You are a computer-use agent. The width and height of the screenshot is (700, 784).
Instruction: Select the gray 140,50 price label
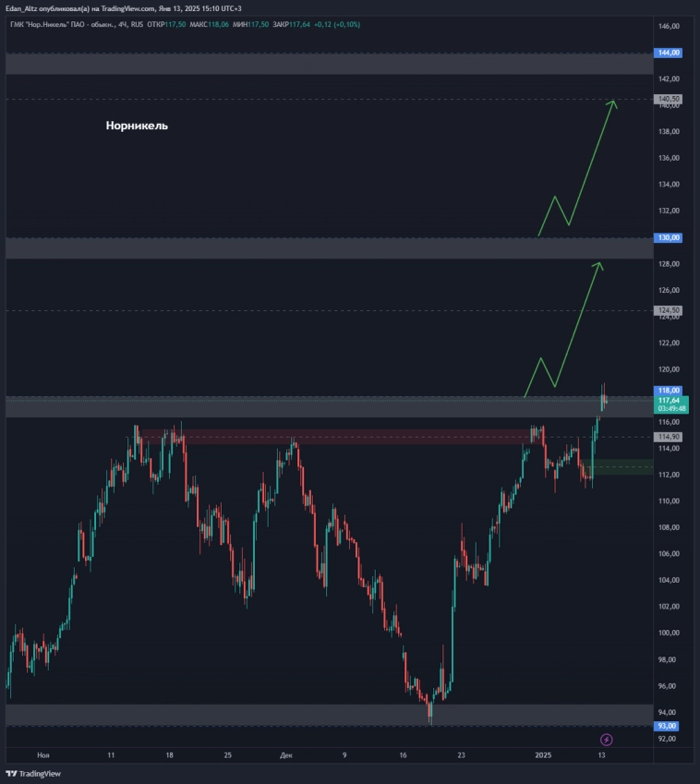668,99
